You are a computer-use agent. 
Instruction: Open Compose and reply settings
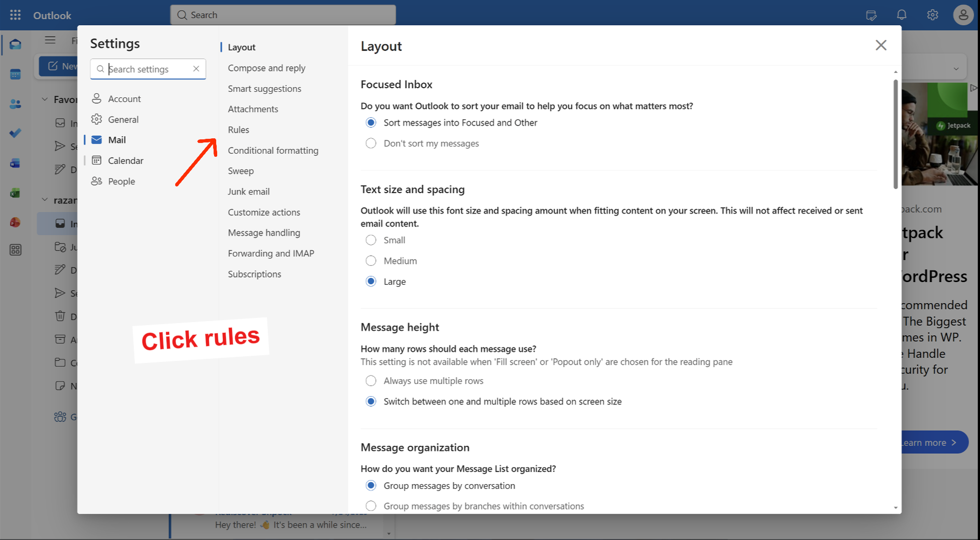[266, 68]
